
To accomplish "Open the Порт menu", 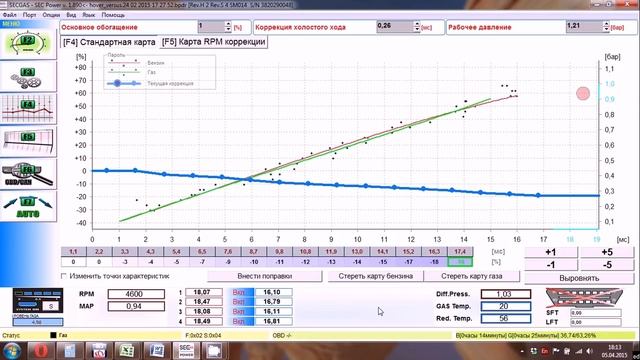I will (29, 15).
